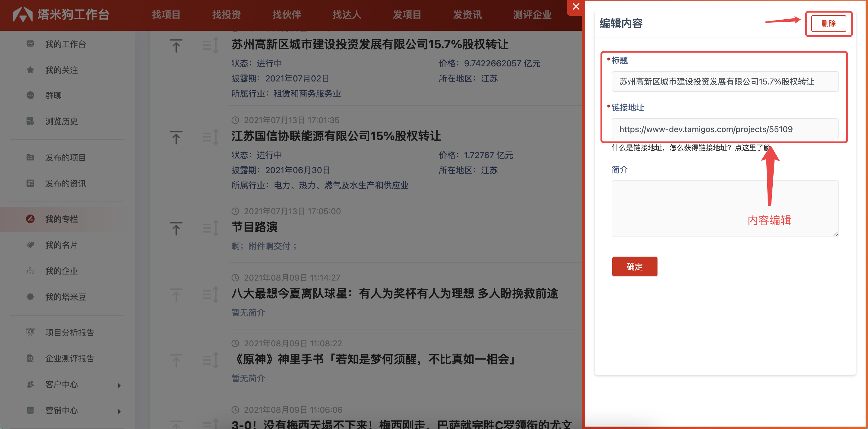Pin to top the 苏州高新区 project item
The height and width of the screenshot is (429, 868).
pos(176,46)
